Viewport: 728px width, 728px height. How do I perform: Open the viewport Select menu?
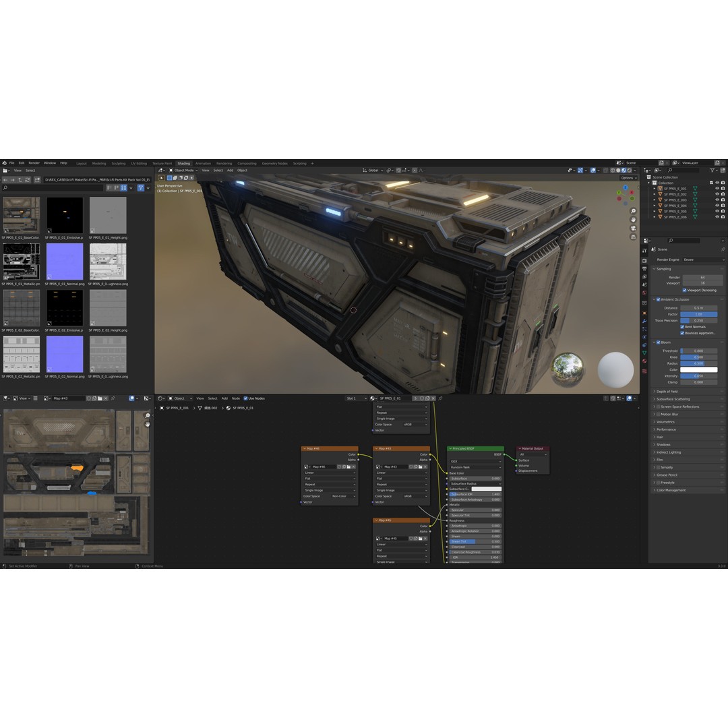coord(218,171)
